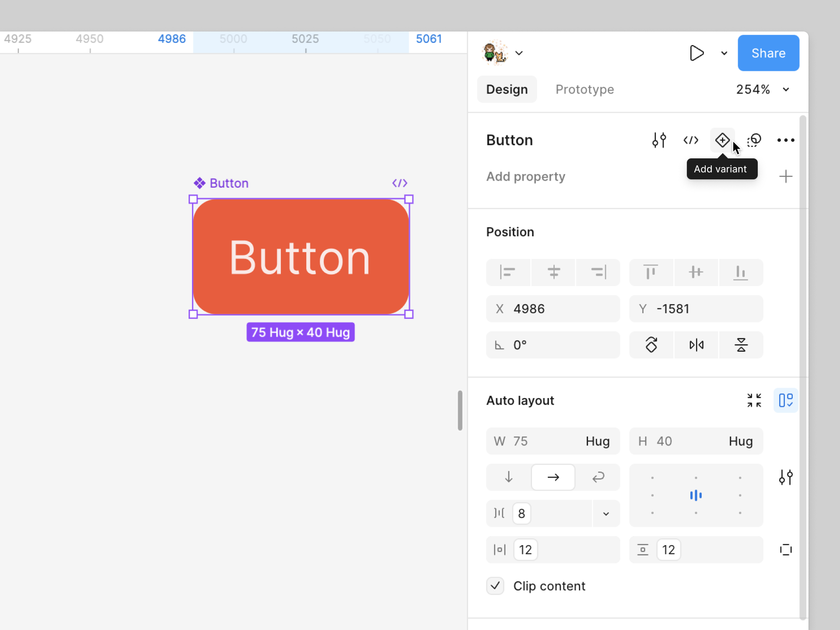Click the blue Share button
The image size is (840, 630).
click(768, 53)
